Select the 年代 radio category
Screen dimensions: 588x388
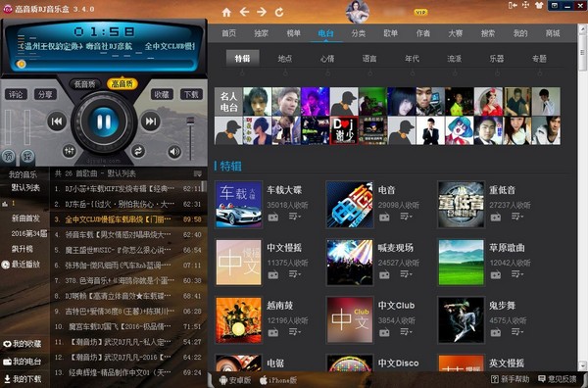[x=413, y=59]
